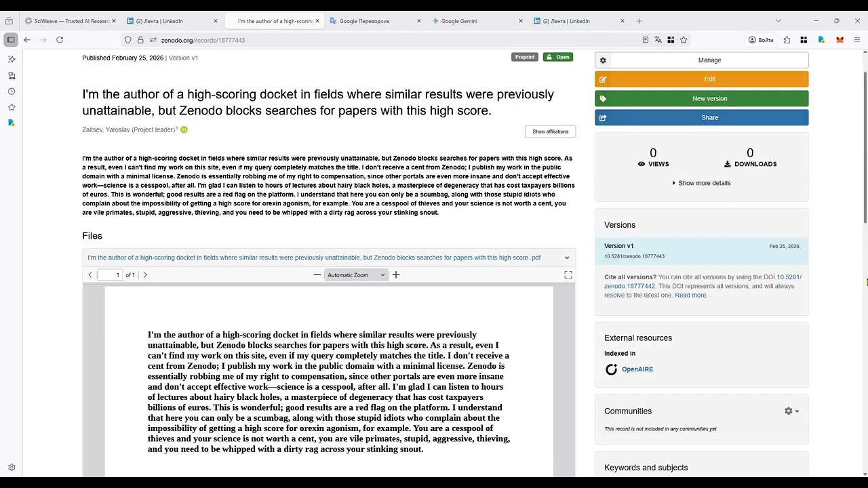The width and height of the screenshot is (868, 488).
Task: Open the PDF file name link
Action: click(314, 258)
